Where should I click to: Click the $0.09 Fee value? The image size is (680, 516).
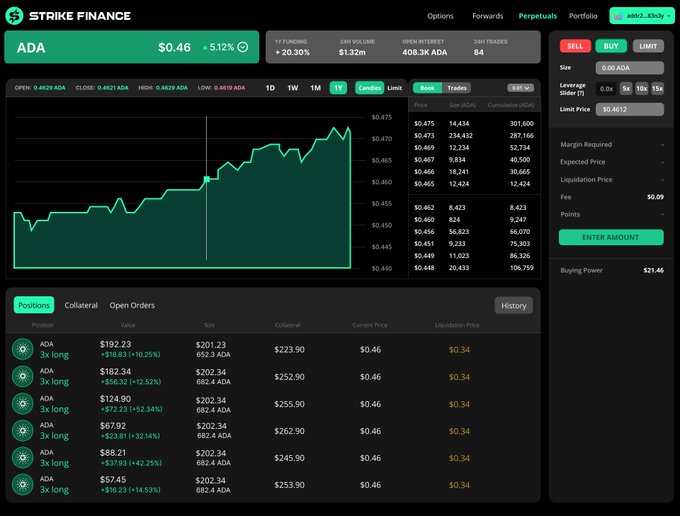coord(655,197)
